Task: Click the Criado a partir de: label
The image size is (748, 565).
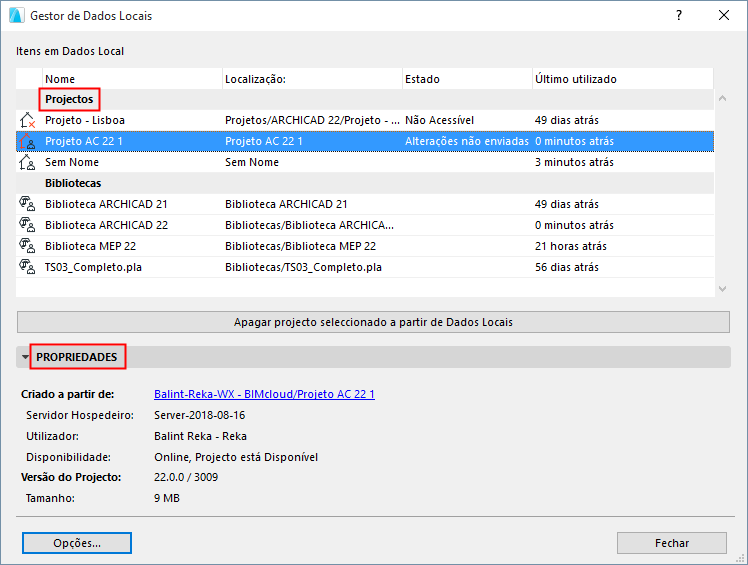Action: pyautogui.click(x=67, y=394)
